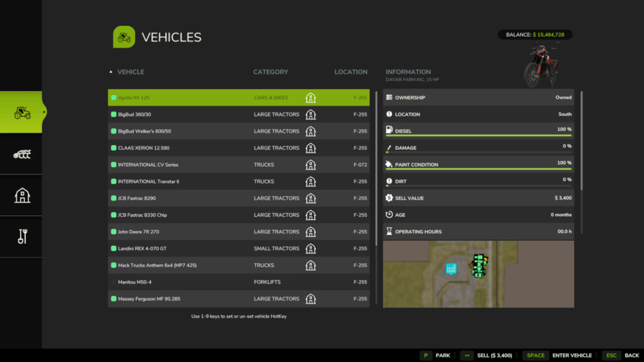The image size is (644, 362).
Task: Click the sell value dollar icon
Action: pyautogui.click(x=388, y=197)
